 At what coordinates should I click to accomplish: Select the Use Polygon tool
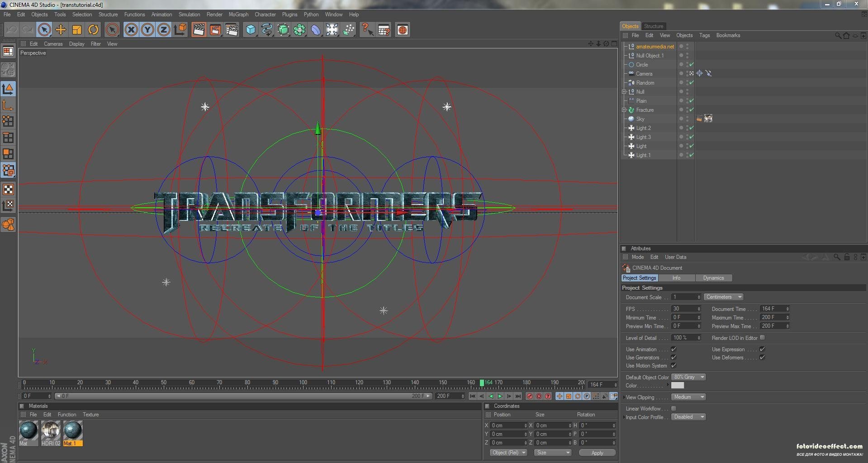pyautogui.click(x=8, y=154)
